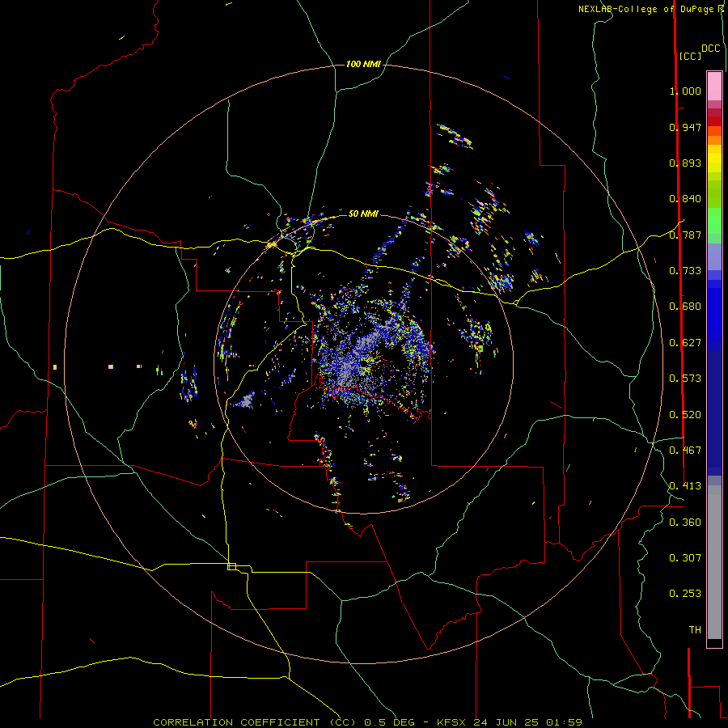Pick the bright green color bar segment
The width and height of the screenshot is (728, 728).
point(714,220)
